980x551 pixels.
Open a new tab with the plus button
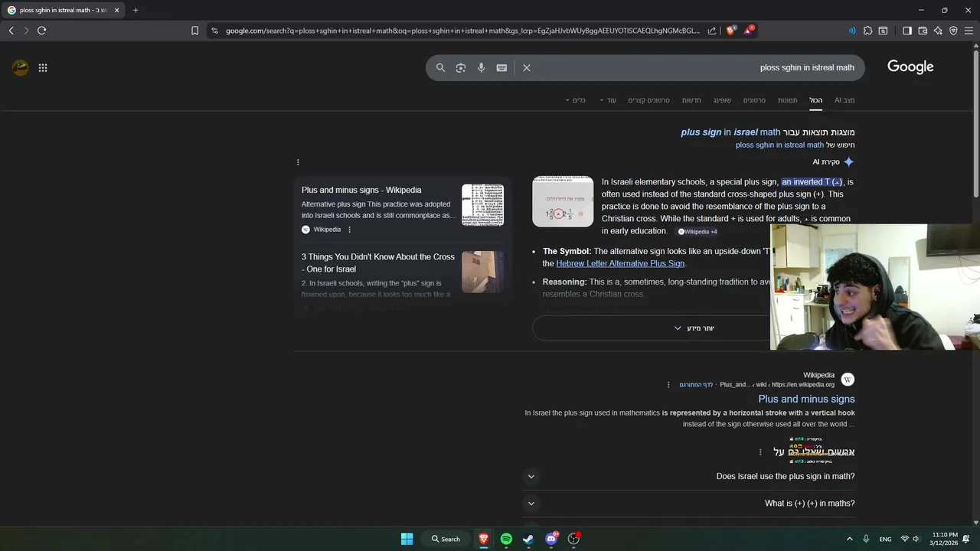(x=136, y=10)
